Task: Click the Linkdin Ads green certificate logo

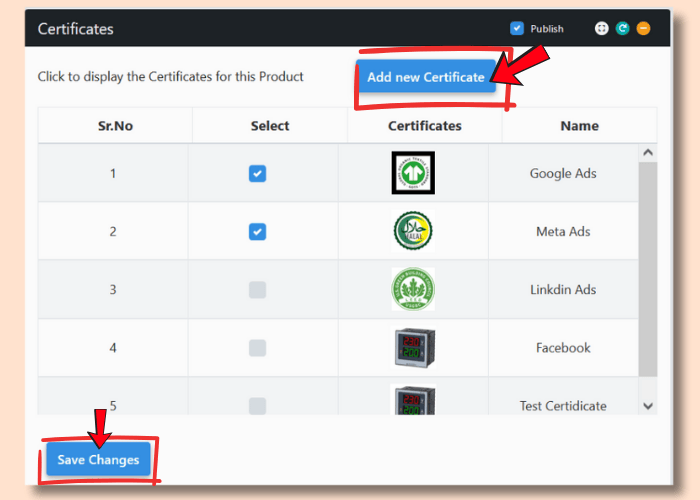Action: click(413, 290)
